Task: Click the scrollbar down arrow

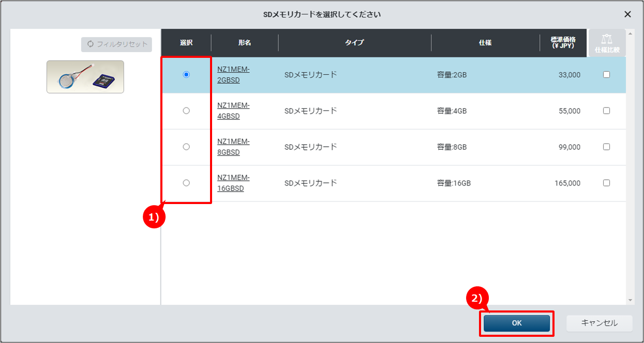Action: (630, 300)
